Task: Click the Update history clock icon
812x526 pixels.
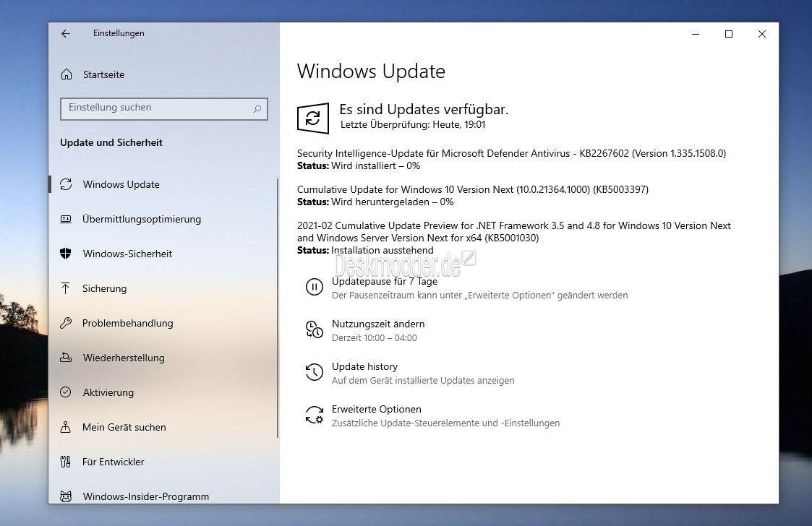Action: tap(315, 371)
